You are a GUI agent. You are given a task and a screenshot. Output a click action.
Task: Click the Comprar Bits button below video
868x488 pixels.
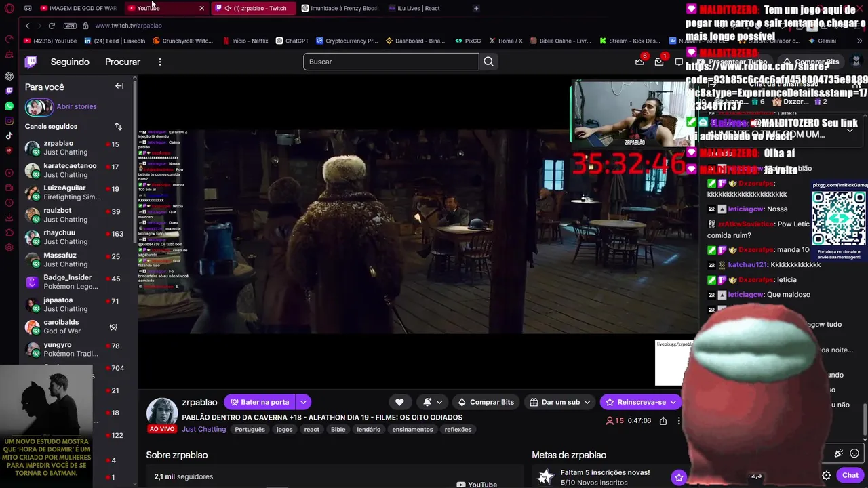pyautogui.click(x=486, y=402)
